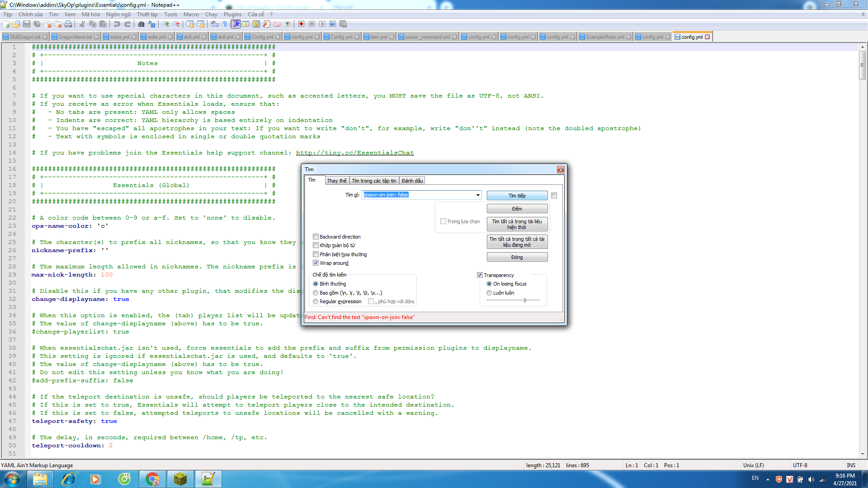Open the power_command.yml document tab

(427, 37)
